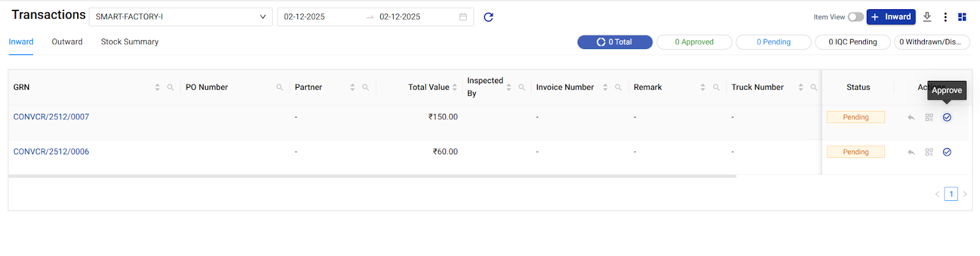Click the search icon in Partner column

(x=366, y=88)
